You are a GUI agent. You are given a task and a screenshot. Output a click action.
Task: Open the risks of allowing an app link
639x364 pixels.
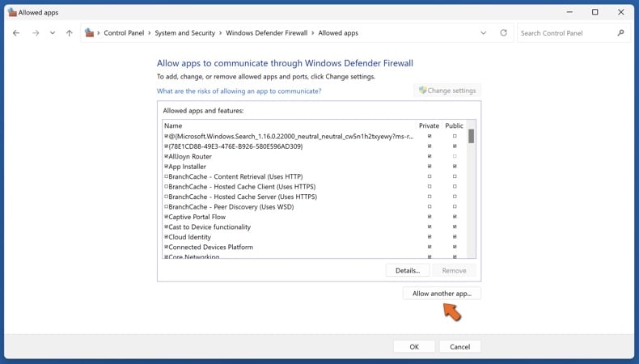click(x=239, y=91)
